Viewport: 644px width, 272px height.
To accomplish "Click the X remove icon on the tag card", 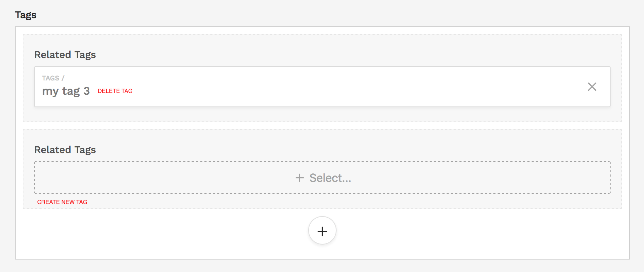I will (592, 87).
